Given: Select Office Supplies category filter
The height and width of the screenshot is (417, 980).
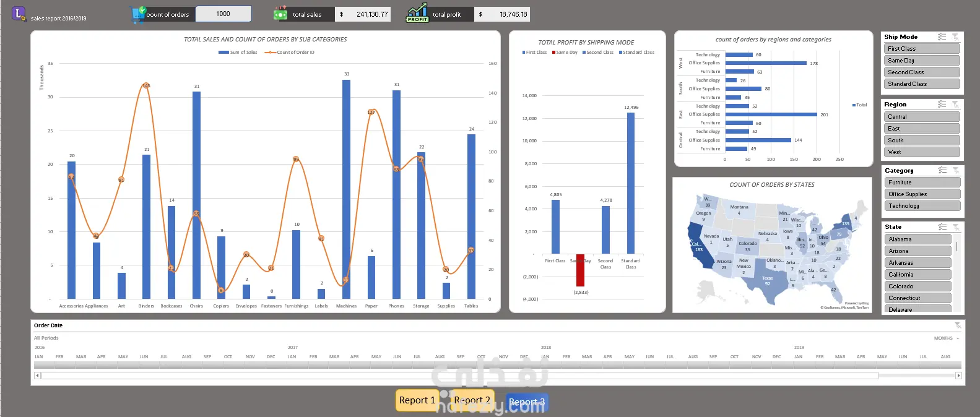Looking at the screenshot, I should tap(923, 194).
